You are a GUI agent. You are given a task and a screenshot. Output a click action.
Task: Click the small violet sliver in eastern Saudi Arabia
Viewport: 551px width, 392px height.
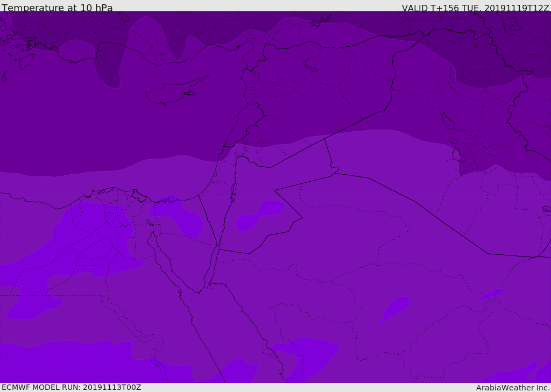coord(492,294)
